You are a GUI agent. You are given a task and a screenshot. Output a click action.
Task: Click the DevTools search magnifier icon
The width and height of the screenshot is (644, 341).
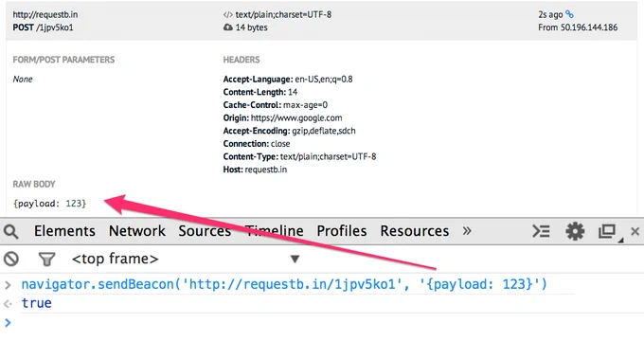pos(11,232)
